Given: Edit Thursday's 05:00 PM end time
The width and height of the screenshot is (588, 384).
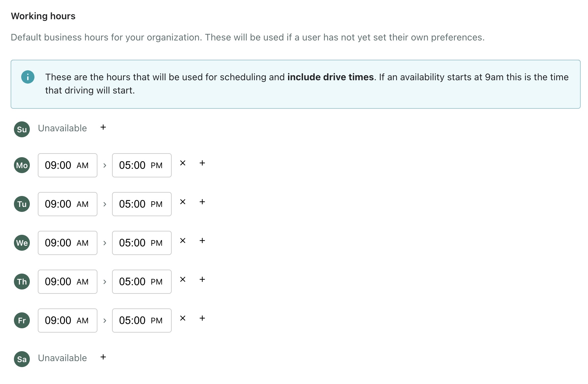Looking at the screenshot, I should click(x=142, y=282).
